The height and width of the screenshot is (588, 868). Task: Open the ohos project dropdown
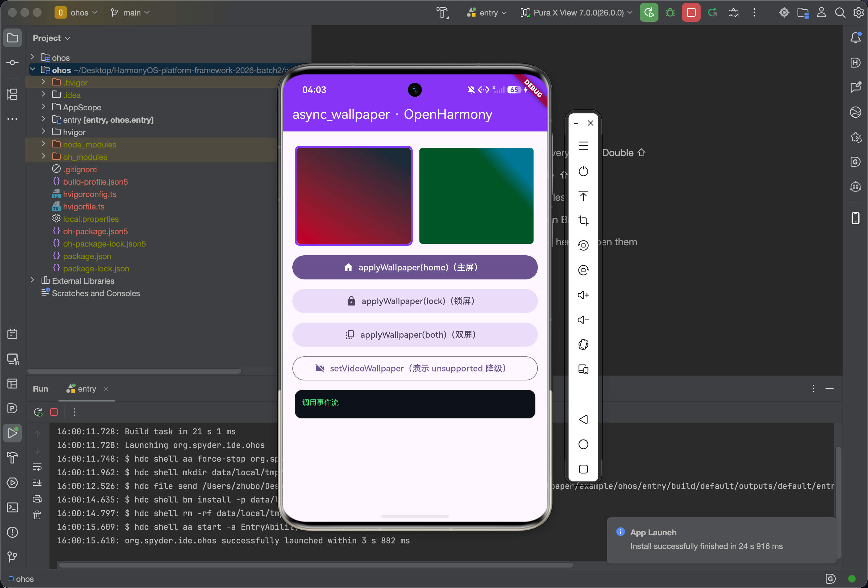click(x=76, y=13)
